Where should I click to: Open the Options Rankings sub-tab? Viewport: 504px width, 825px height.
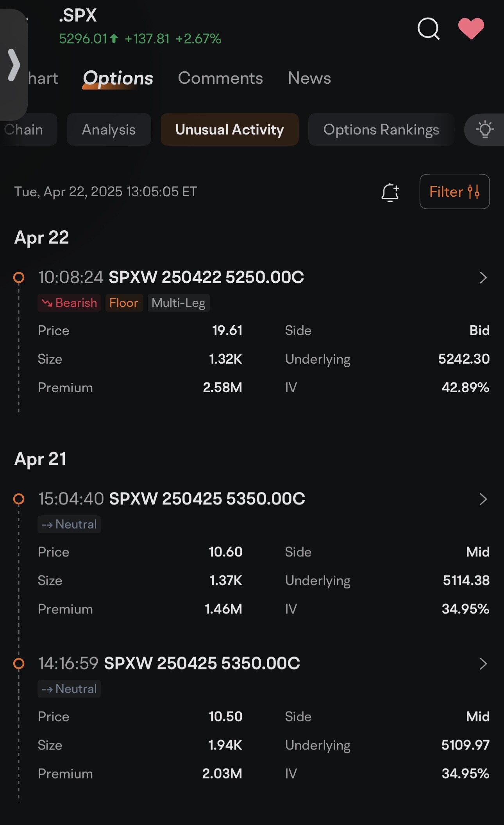pos(381,129)
